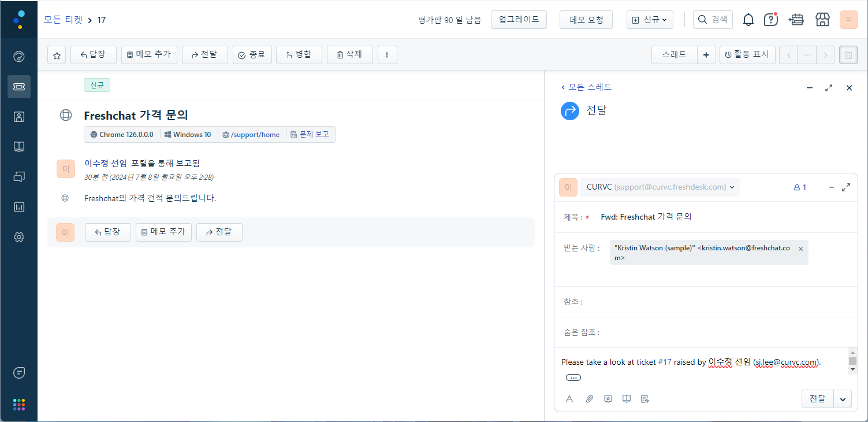This screenshot has width=868, height=422.
Task: Expand the thread panel with diagonal arrows
Action: (829, 88)
